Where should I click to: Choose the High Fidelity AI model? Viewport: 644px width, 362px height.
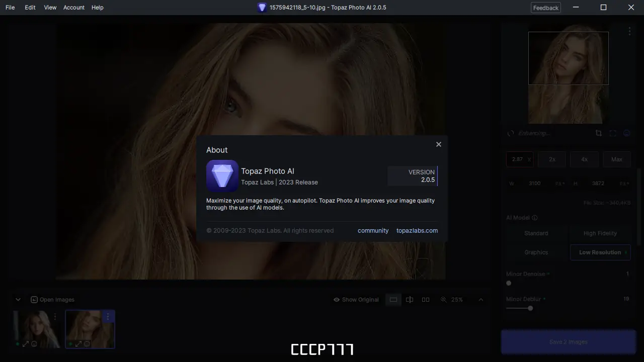[x=600, y=233]
